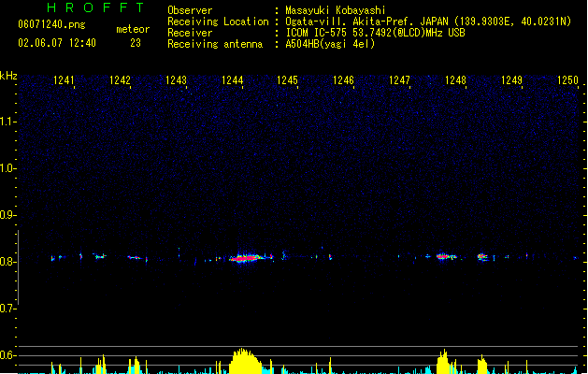Click the HROFFT title text
588x374 pixels.
point(96,7)
